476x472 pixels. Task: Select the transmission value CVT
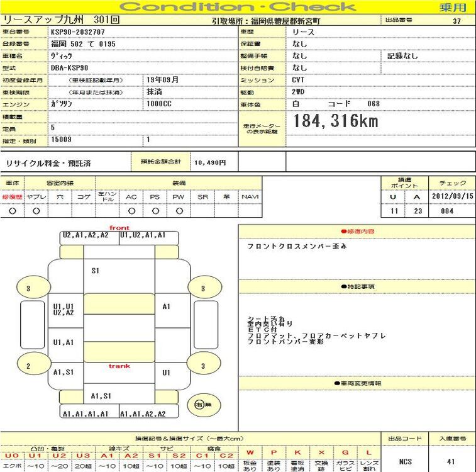pos(298,80)
